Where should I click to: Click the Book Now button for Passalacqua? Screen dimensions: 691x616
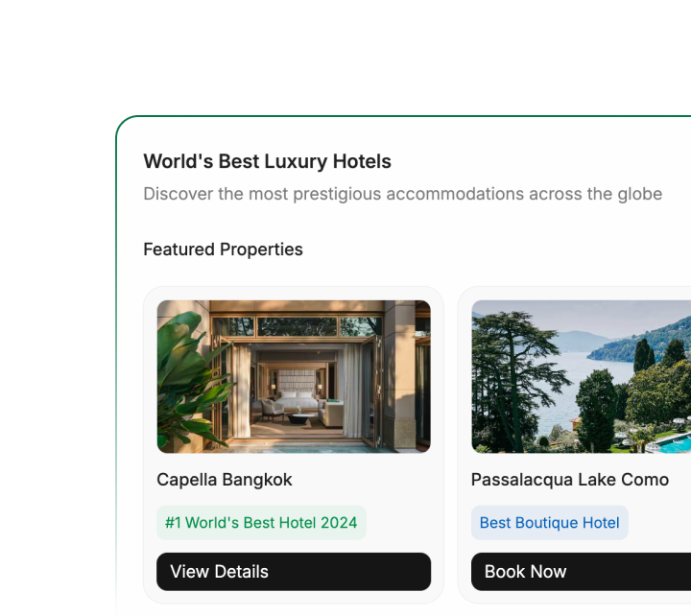[581, 572]
